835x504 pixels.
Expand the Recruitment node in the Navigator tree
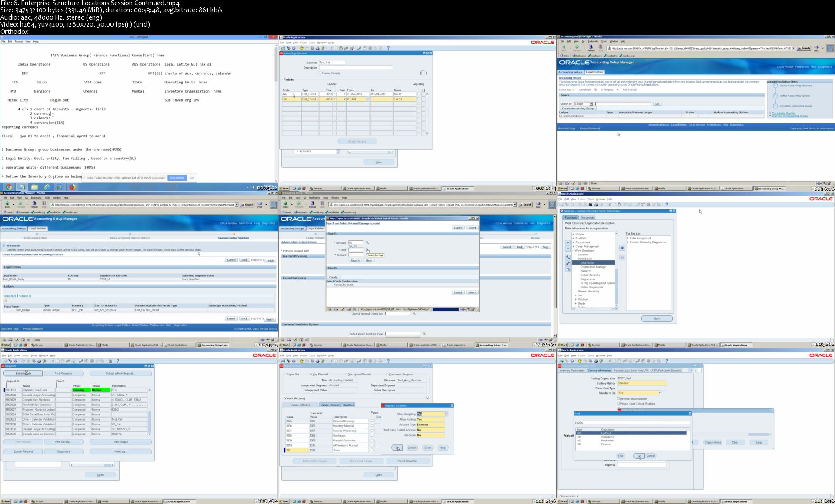coord(573,242)
